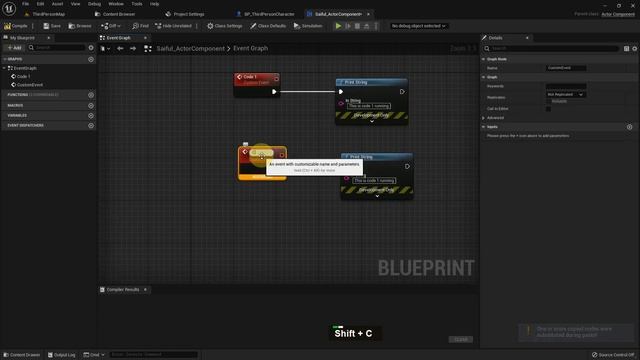Screen dimensions: 640x360
Task: Click Code 1 node output exec pin
Action: point(274,92)
